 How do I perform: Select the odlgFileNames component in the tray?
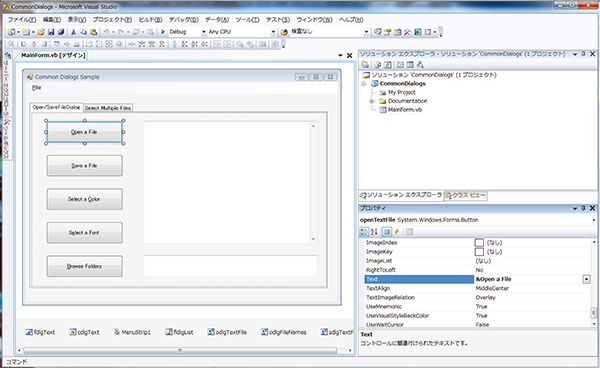(x=284, y=332)
